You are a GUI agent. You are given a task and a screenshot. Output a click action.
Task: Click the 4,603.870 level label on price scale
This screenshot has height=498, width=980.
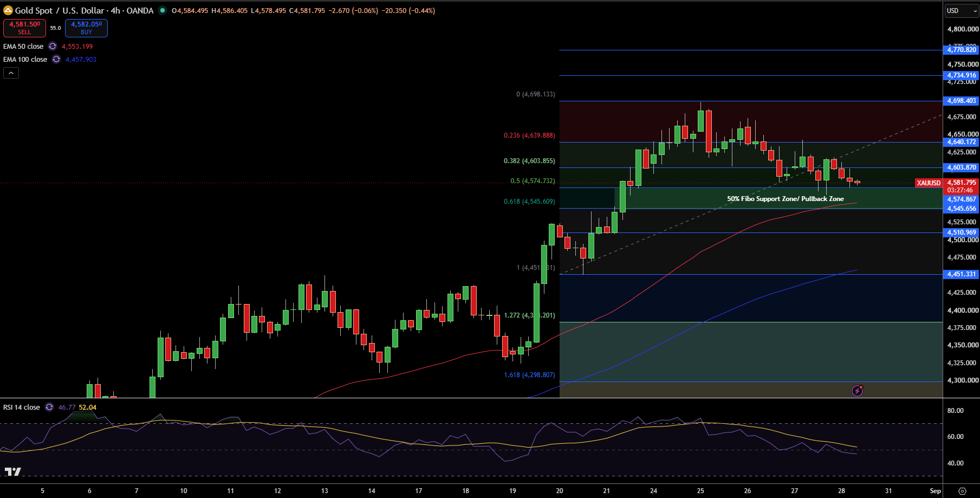pos(962,167)
